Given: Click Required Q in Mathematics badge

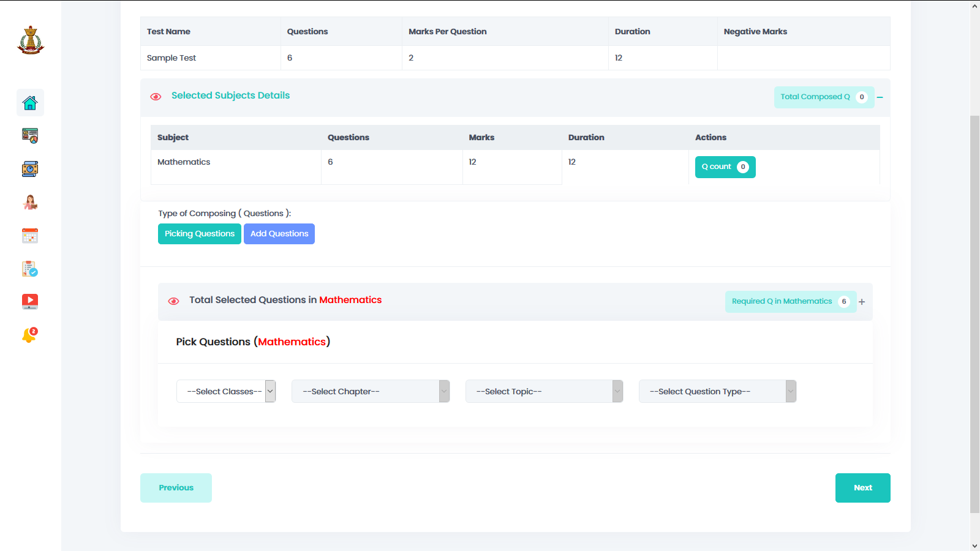Looking at the screenshot, I should 791,302.
